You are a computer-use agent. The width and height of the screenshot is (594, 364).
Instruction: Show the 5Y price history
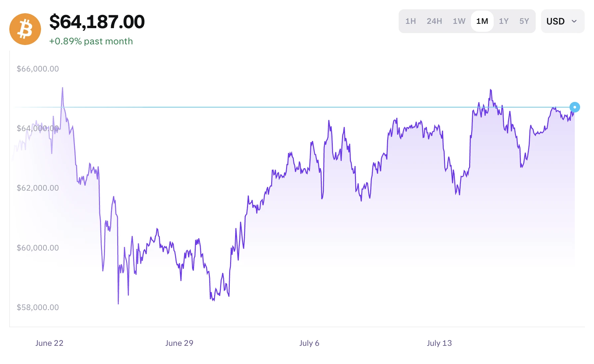[524, 21]
